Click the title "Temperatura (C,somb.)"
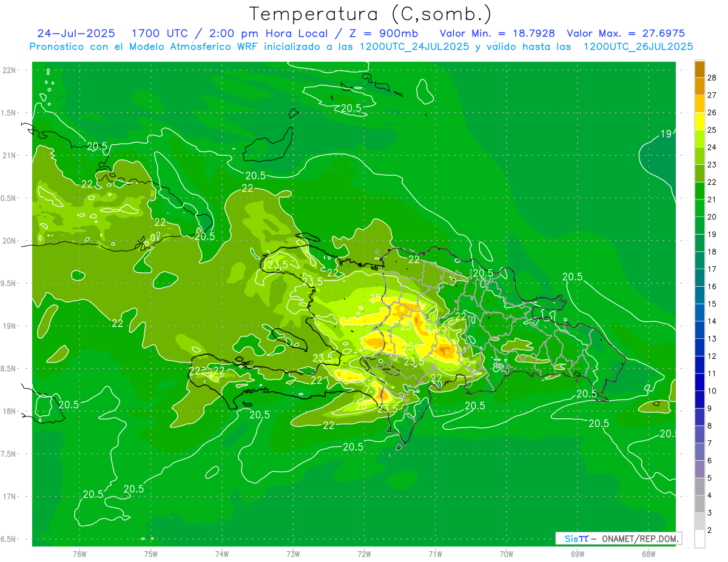The width and height of the screenshot is (728, 562). pyautogui.click(x=371, y=14)
